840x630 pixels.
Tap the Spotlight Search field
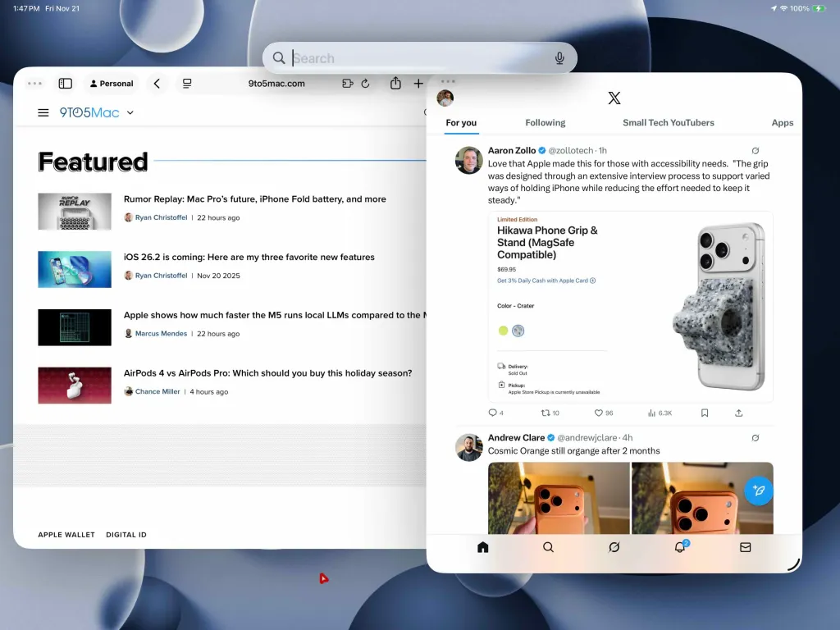point(418,58)
